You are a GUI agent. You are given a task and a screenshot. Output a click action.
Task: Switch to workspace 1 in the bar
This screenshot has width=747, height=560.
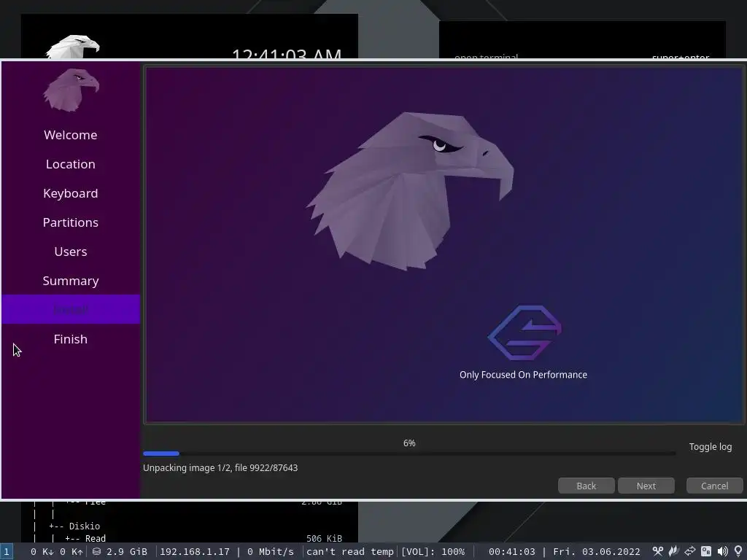(7, 551)
